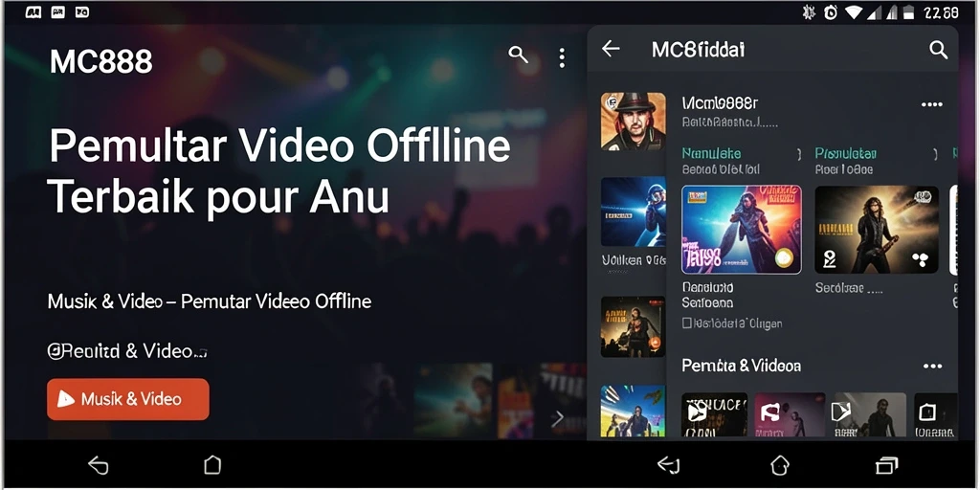The height and width of the screenshot is (490, 980).
Task: Click the 'Musik & Video – Pemutar Video Offline' subtitle
Action: pyautogui.click(x=210, y=301)
